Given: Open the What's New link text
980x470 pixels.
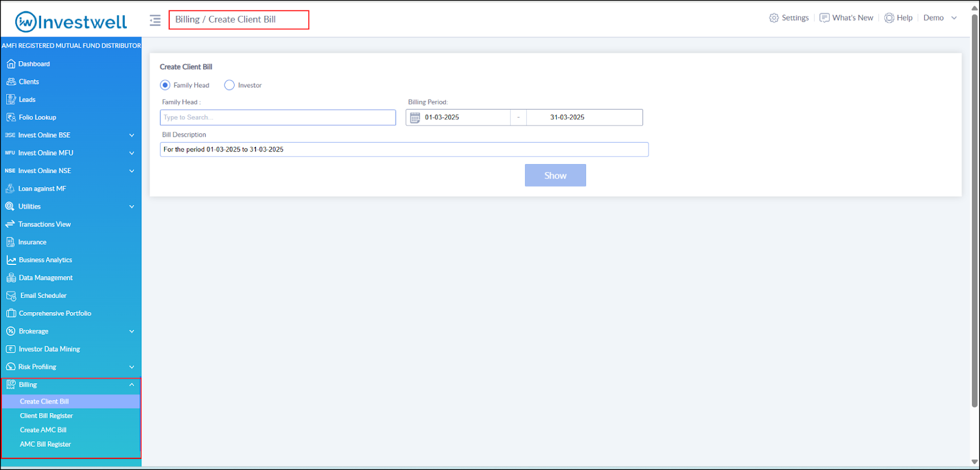Looking at the screenshot, I should click(x=853, y=18).
